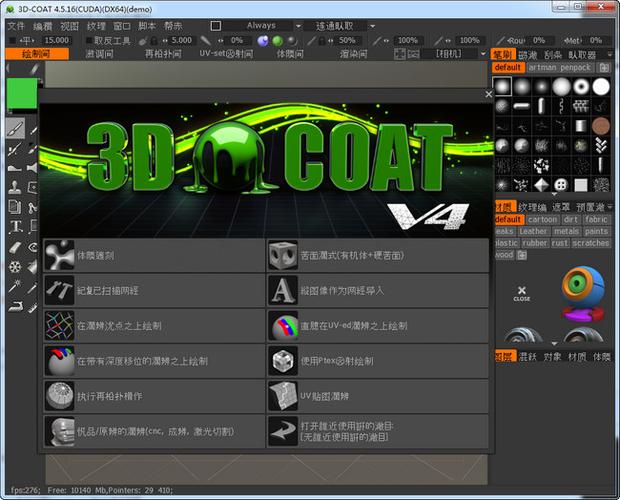Select the airbrush spray tool icon
Viewport: 620px width, 500px height.
click(x=15, y=149)
